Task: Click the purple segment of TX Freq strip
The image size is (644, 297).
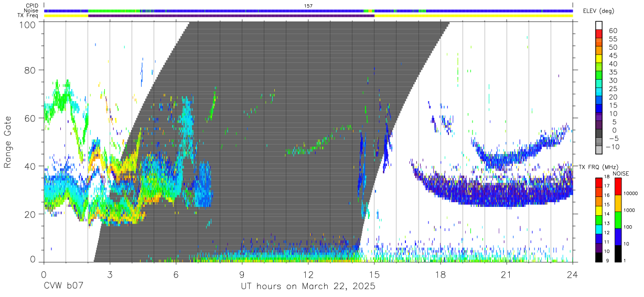Action: point(231,16)
